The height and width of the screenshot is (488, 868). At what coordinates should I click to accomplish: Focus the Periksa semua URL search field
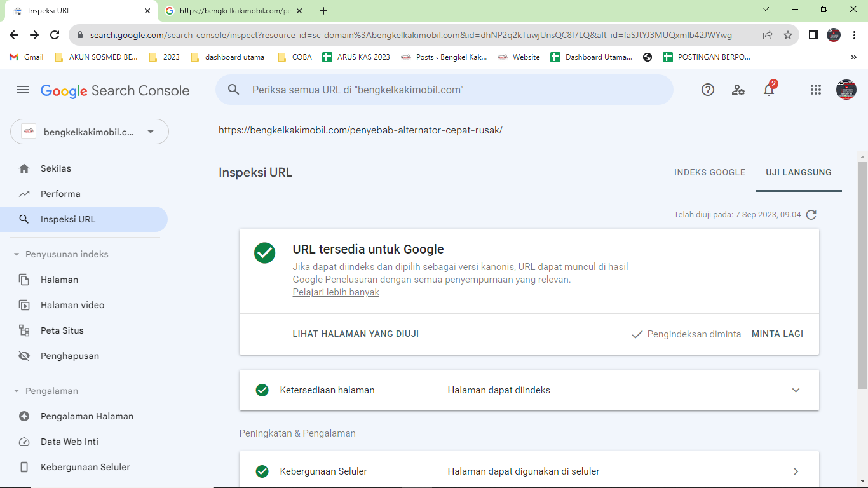click(x=444, y=90)
